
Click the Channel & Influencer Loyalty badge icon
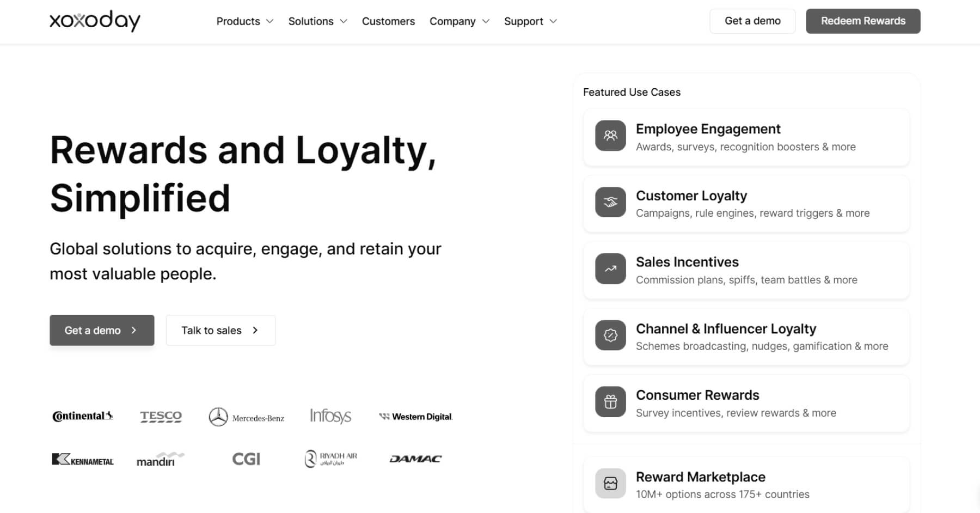(x=610, y=335)
